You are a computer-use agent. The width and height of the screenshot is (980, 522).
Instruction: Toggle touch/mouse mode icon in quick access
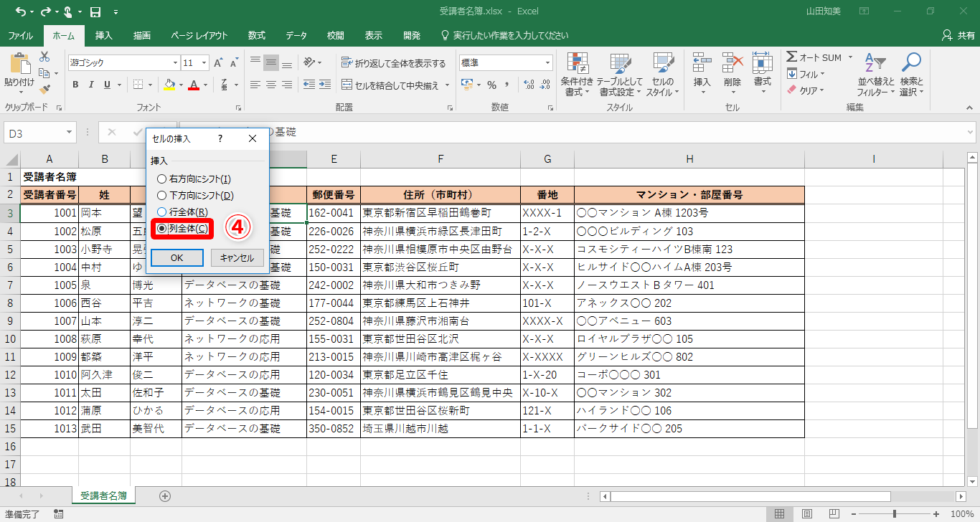coord(70,12)
